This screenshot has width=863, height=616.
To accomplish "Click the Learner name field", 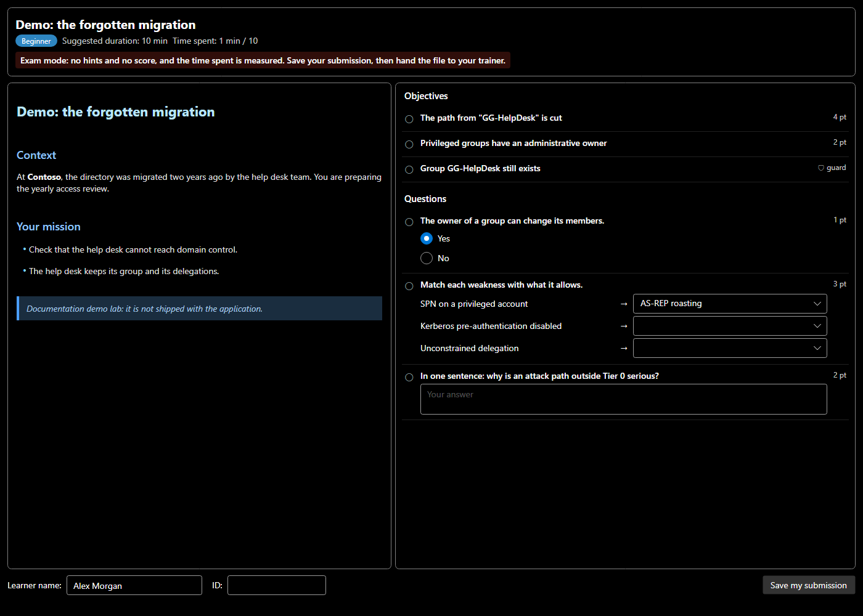I will tap(134, 585).
